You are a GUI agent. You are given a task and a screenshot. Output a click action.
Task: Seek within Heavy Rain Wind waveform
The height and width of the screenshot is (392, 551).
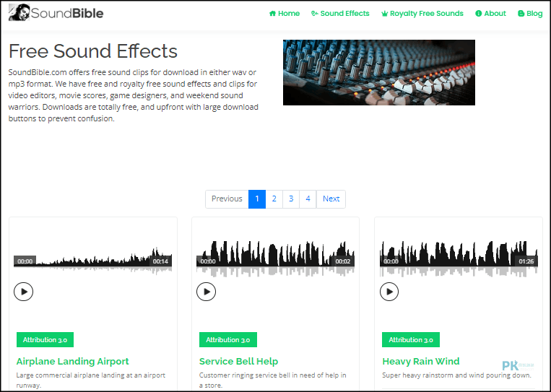click(459, 259)
